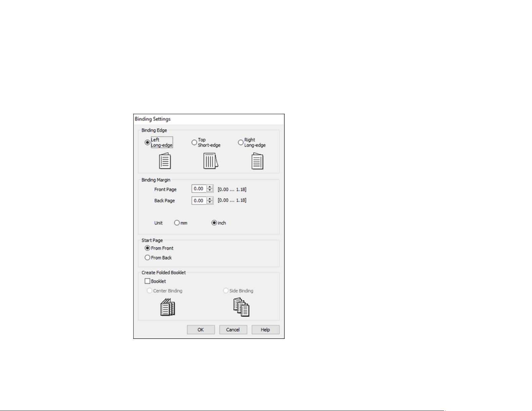Decrease Back Page margin with down arrow
The width and height of the screenshot is (532, 411).
pos(210,202)
